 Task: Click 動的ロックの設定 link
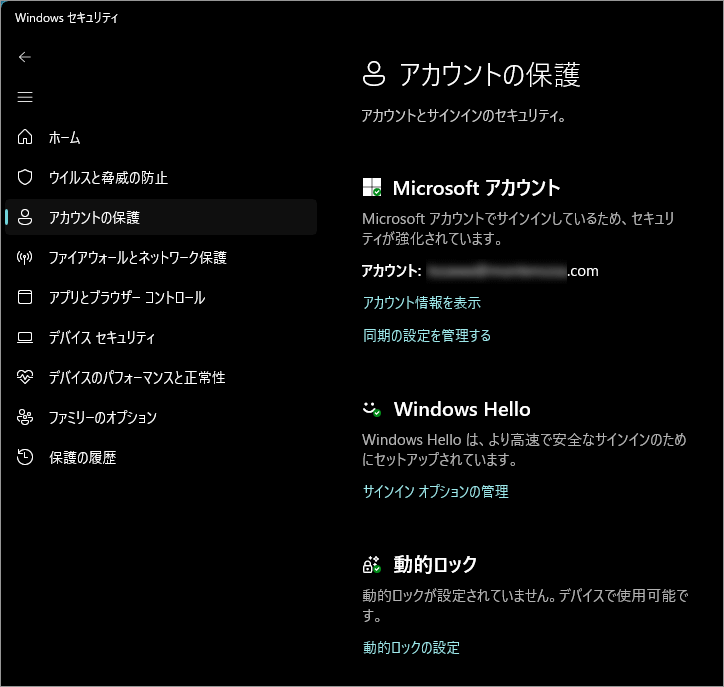411,648
